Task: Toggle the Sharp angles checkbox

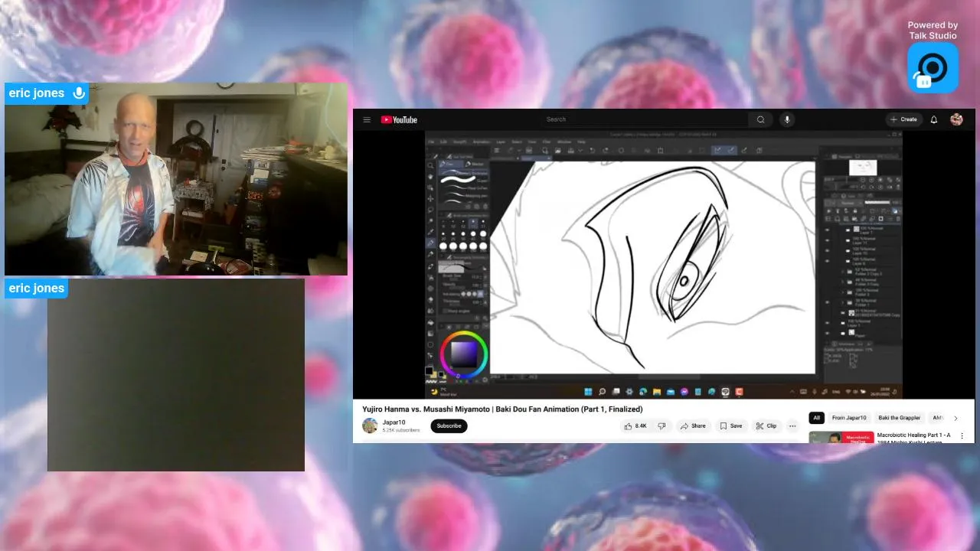Action: tap(444, 311)
